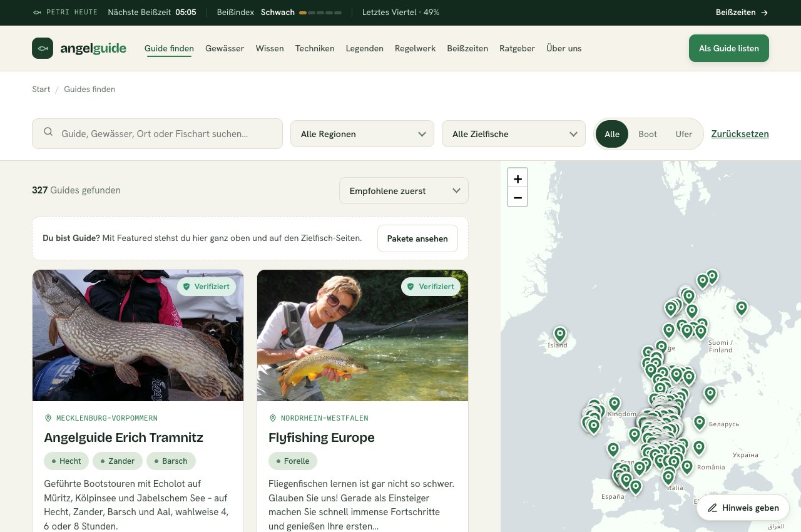Click the search magnifier icon

point(48,132)
